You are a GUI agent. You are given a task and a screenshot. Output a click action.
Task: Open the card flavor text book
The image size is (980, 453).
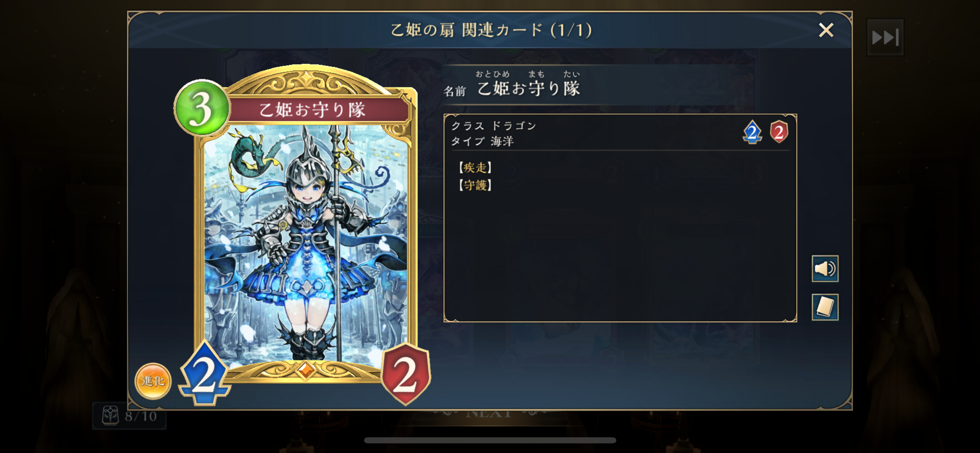[825, 307]
